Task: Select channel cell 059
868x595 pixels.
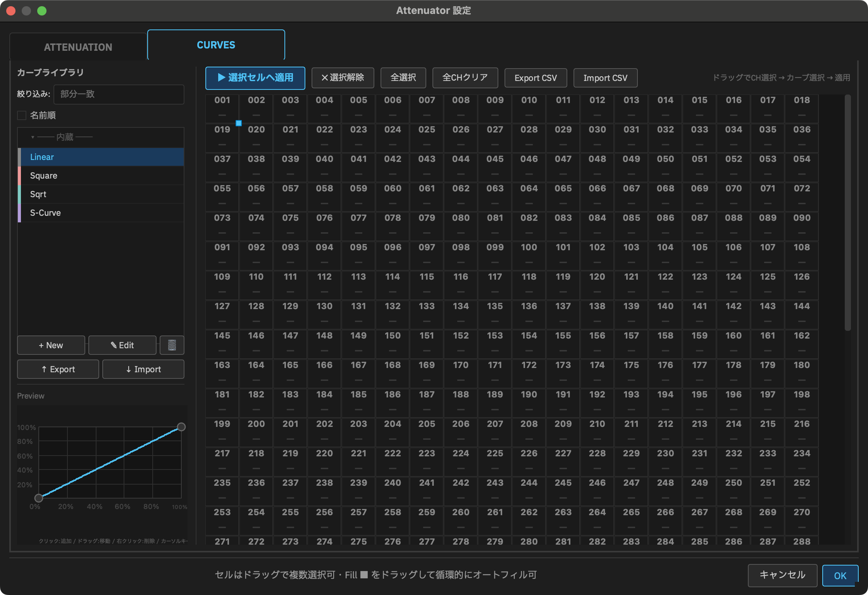Action: point(358,197)
